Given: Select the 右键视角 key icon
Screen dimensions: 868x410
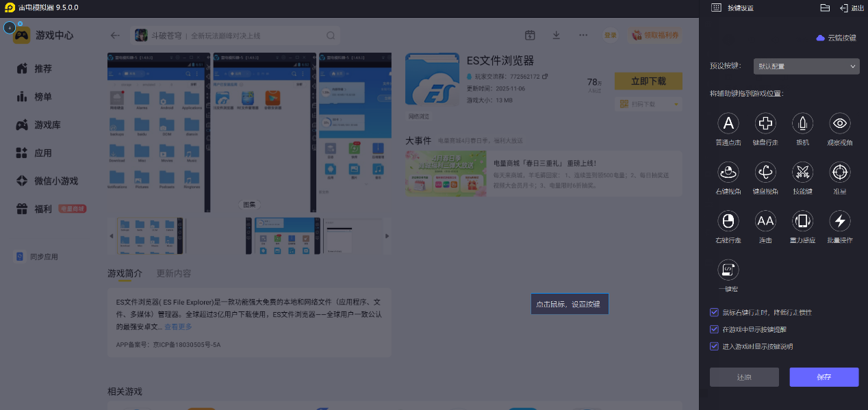Looking at the screenshot, I should [728, 172].
